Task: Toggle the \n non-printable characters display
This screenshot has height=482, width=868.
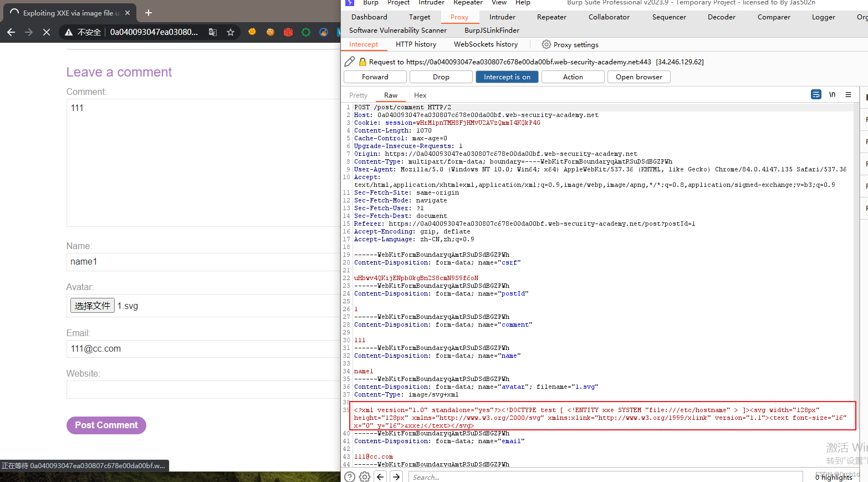Action: (832, 95)
